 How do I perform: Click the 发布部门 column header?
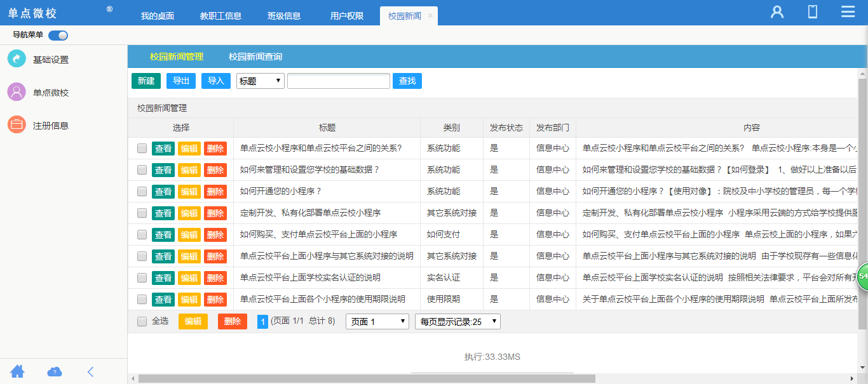(x=553, y=128)
